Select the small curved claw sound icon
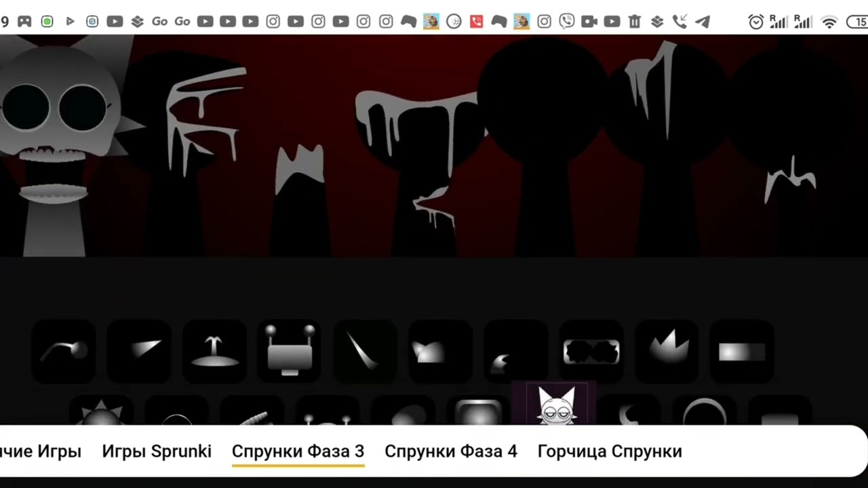 coord(516,351)
